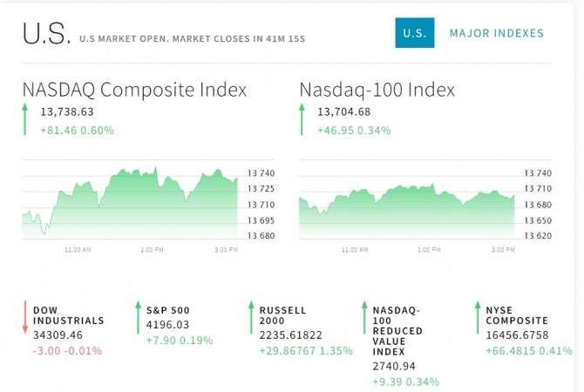Click the 1:00 PM label on Composite chart
The width and height of the screenshot is (584, 392).
coord(152,250)
